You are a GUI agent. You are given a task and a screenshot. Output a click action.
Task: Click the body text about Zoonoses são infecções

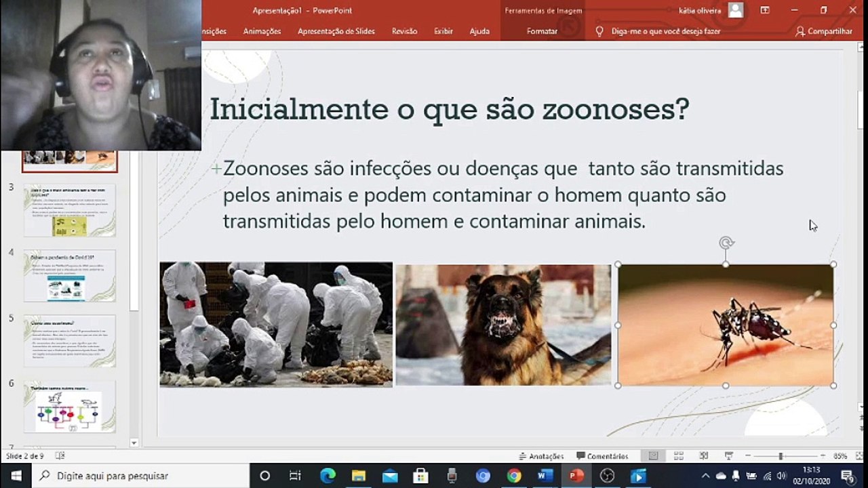(x=503, y=195)
